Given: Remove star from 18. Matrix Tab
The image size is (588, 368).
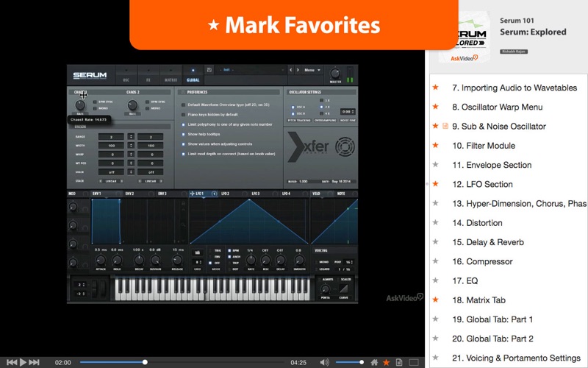Looking at the screenshot, I should tap(435, 300).
